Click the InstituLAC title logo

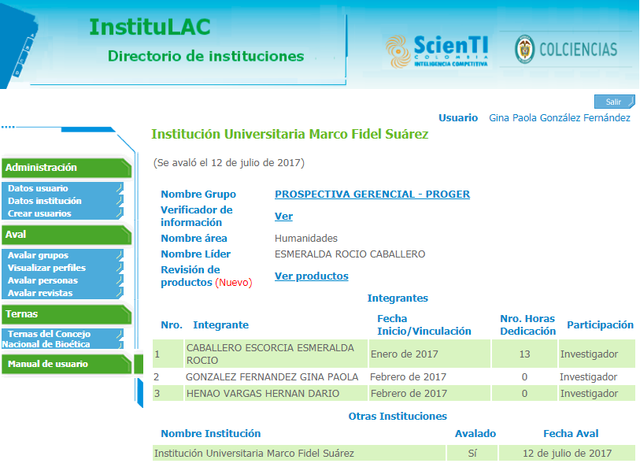pyautogui.click(x=150, y=27)
